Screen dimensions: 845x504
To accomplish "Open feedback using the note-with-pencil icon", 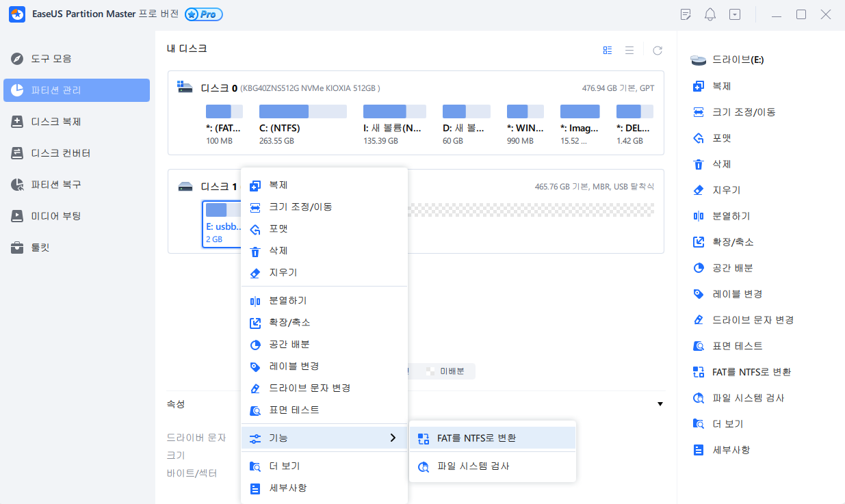I will pos(685,14).
